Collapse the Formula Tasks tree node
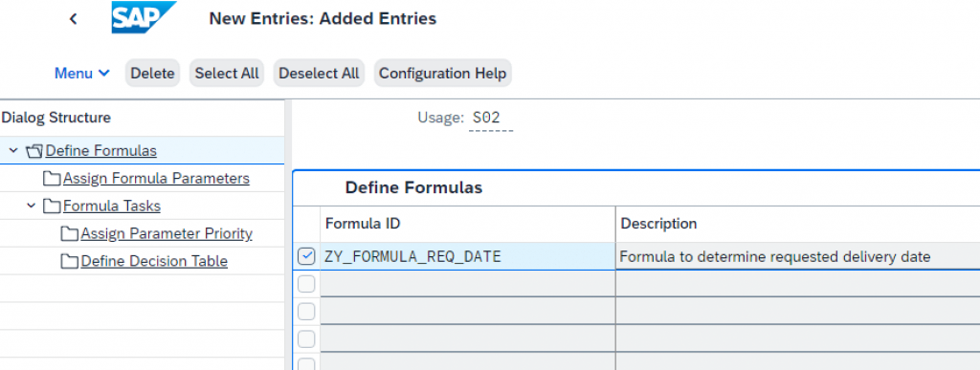 (32, 206)
